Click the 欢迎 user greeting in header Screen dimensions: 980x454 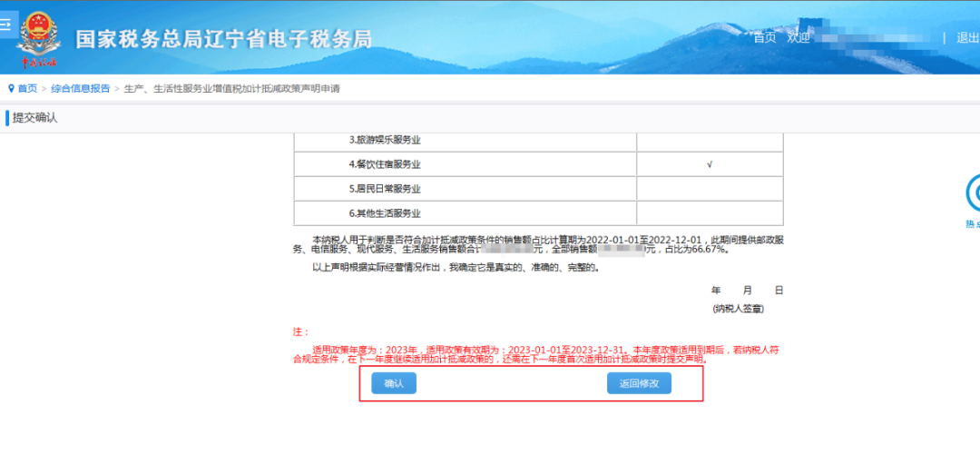click(799, 38)
